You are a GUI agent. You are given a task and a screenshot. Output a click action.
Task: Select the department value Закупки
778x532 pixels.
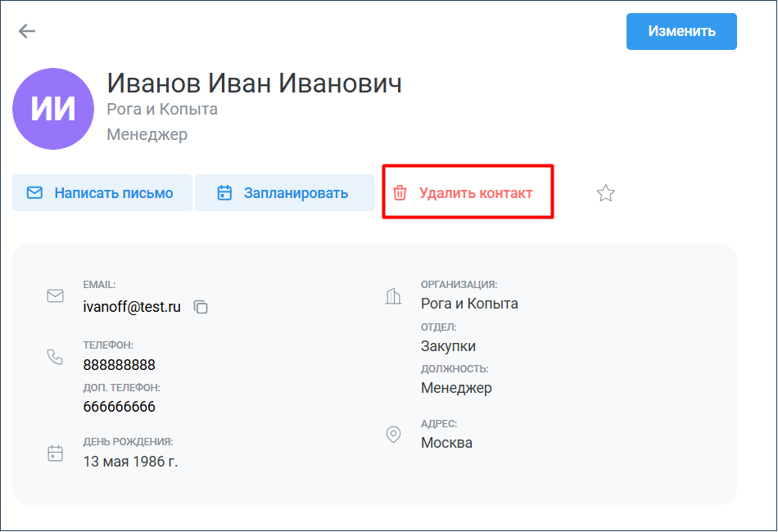tap(448, 346)
